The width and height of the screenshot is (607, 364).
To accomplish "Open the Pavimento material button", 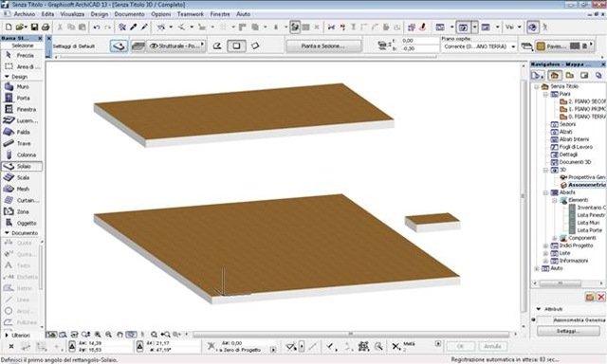I will (x=551, y=46).
